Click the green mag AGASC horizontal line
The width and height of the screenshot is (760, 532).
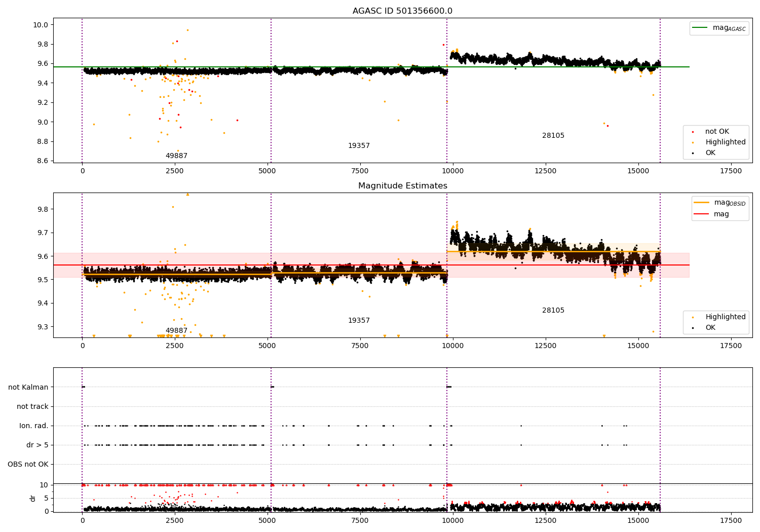pos(371,67)
